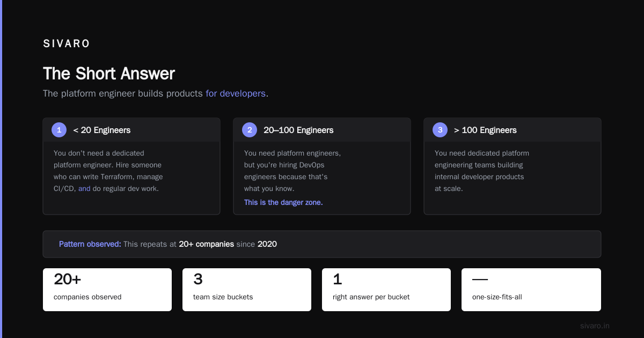The image size is (644, 338).
Task: Click the heading 'The Short Answer'
Action: [x=109, y=74]
